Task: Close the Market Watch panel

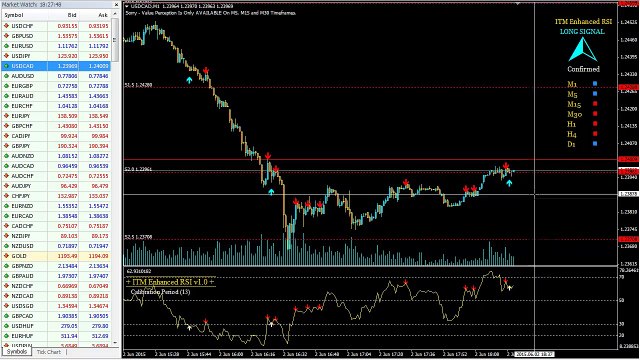Action: 116,4
